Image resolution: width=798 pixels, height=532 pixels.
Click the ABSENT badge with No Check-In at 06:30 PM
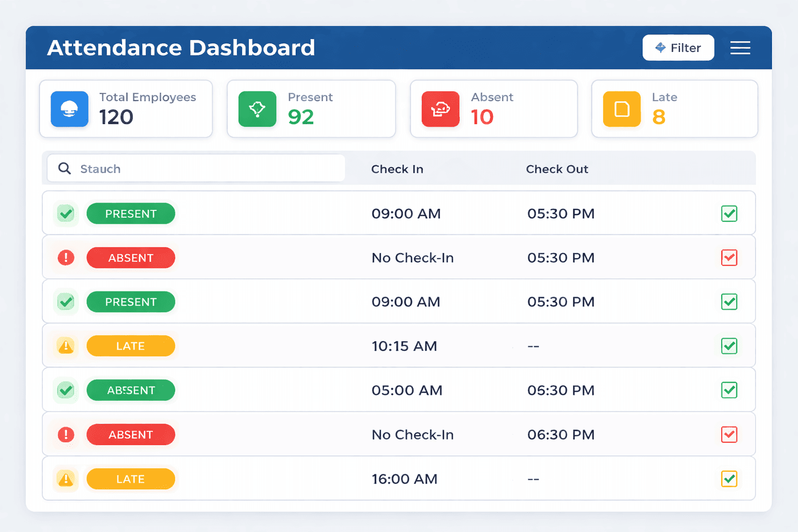(130, 434)
